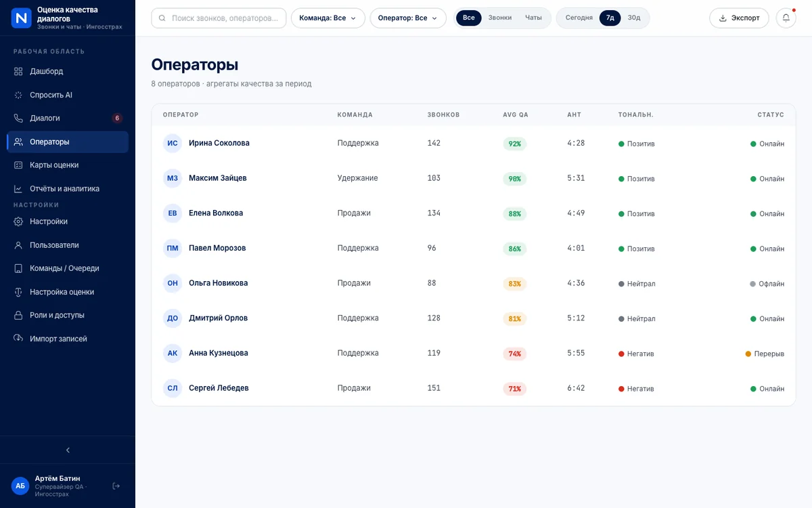Click the search magnifier icon
Image resolution: width=812 pixels, height=508 pixels.
(x=162, y=18)
